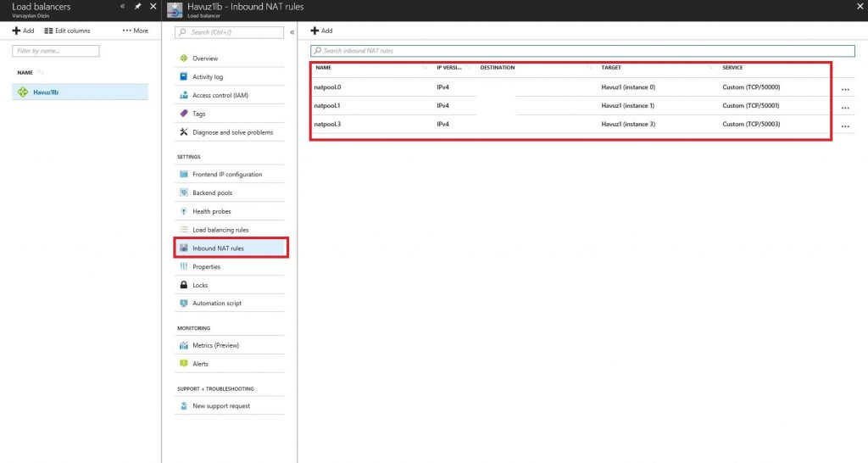Open the ellipsis menu for natpool.0

tap(845, 89)
